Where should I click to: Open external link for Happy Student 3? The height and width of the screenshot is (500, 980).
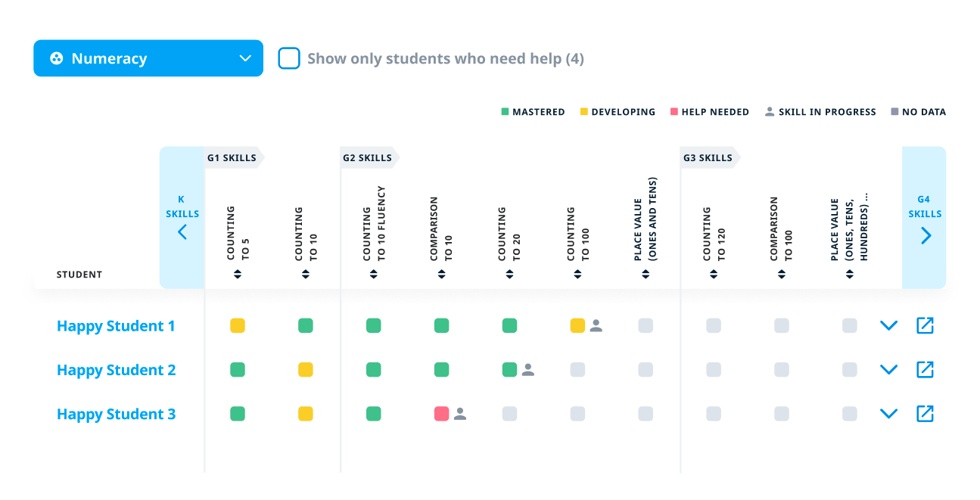click(x=925, y=413)
